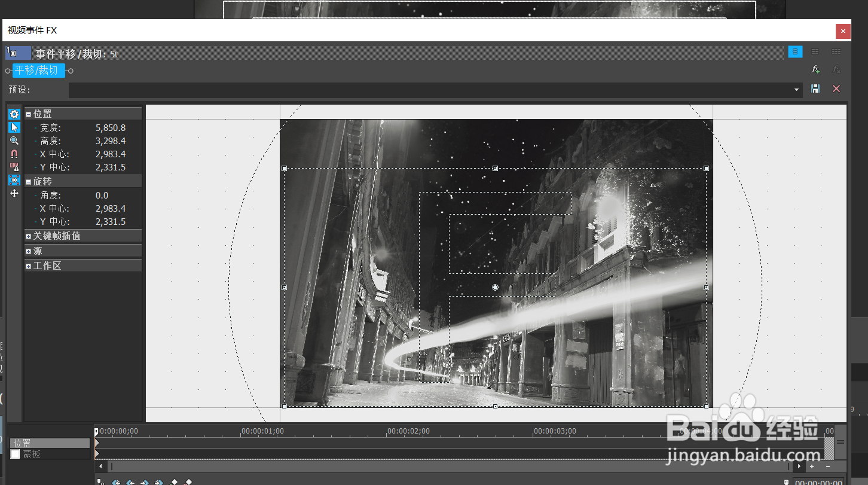
Task: Click the create keyframe diamond icon
Action: (x=174, y=482)
